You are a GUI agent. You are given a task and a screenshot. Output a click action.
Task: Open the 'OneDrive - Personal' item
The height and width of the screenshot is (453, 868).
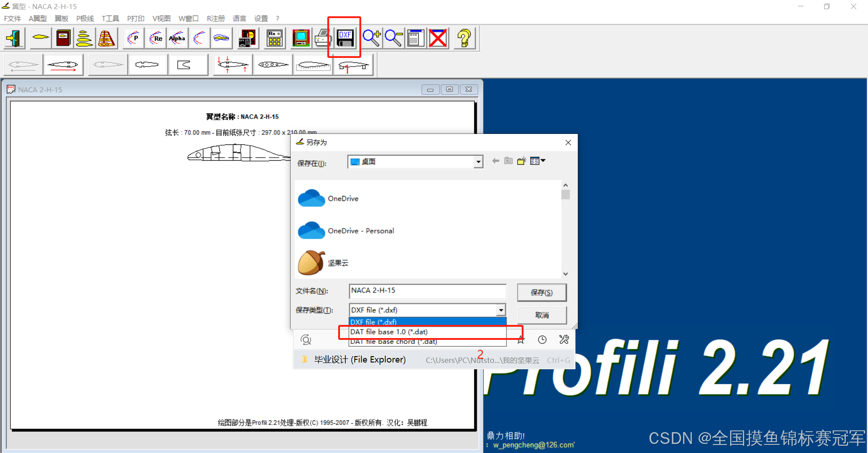pos(346,231)
